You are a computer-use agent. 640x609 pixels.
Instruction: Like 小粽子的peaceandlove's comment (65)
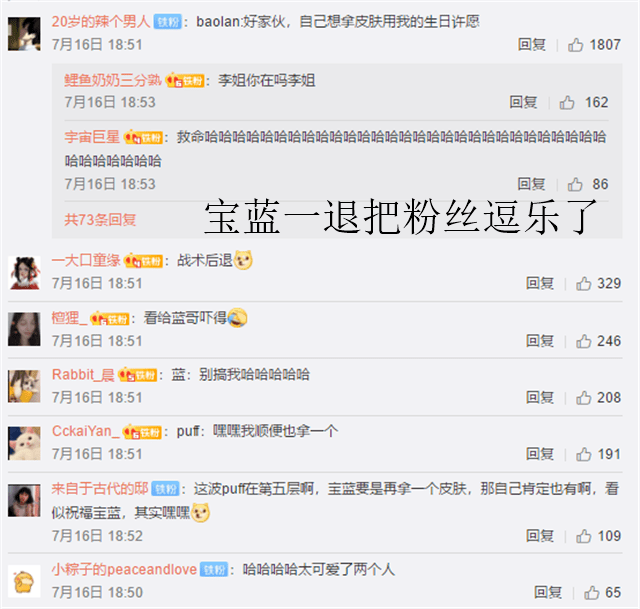[591, 592]
